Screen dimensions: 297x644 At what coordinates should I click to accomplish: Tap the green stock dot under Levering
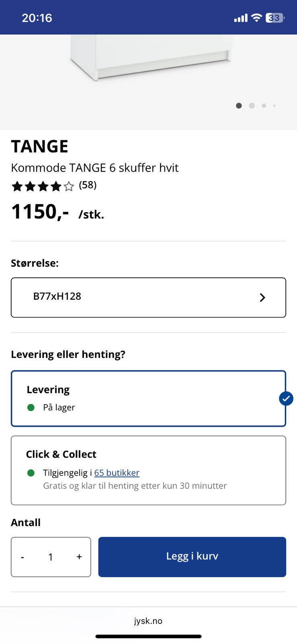[x=31, y=407]
